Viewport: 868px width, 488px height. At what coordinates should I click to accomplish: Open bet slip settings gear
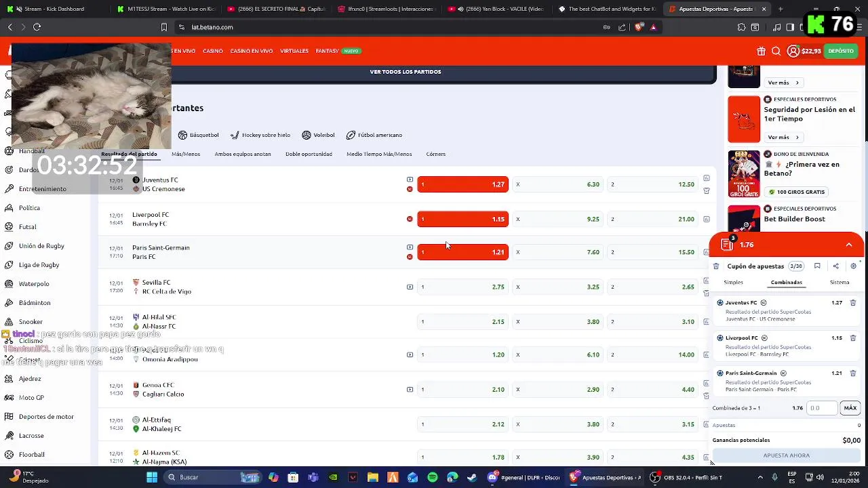[853, 266]
